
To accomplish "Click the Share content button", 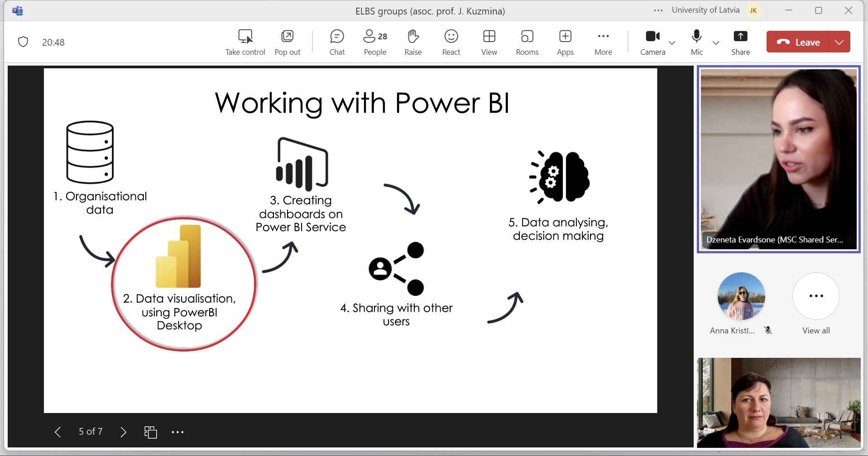I will pyautogui.click(x=740, y=43).
